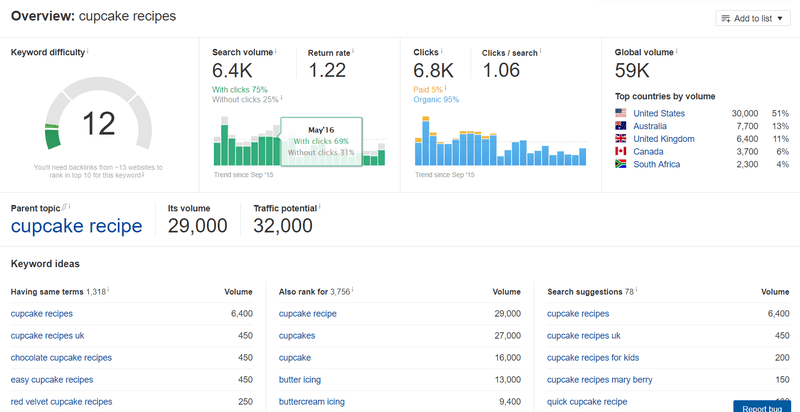The image size is (800, 412).
Task: Click the info icon next to Traffic potential
Action: pos(320,207)
